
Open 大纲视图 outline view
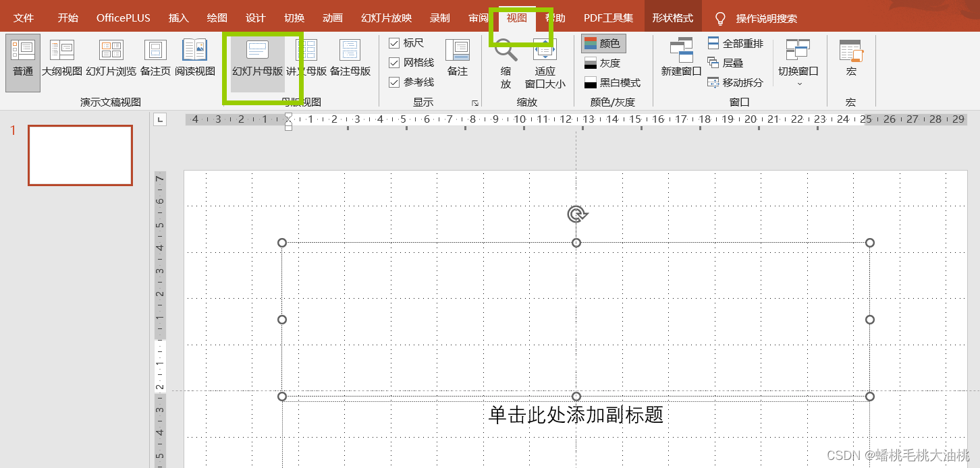coord(63,59)
